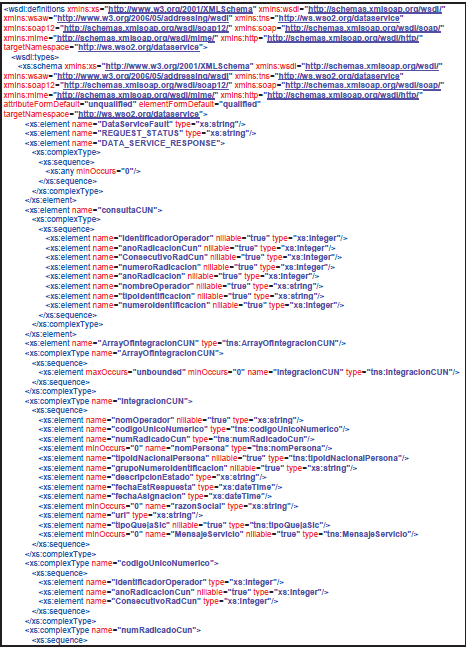Screen dimensions: 469x648
Task: Open the schemas.xmlsoap.org/wsdl/ link on the first line
Action: [x=375, y=9]
